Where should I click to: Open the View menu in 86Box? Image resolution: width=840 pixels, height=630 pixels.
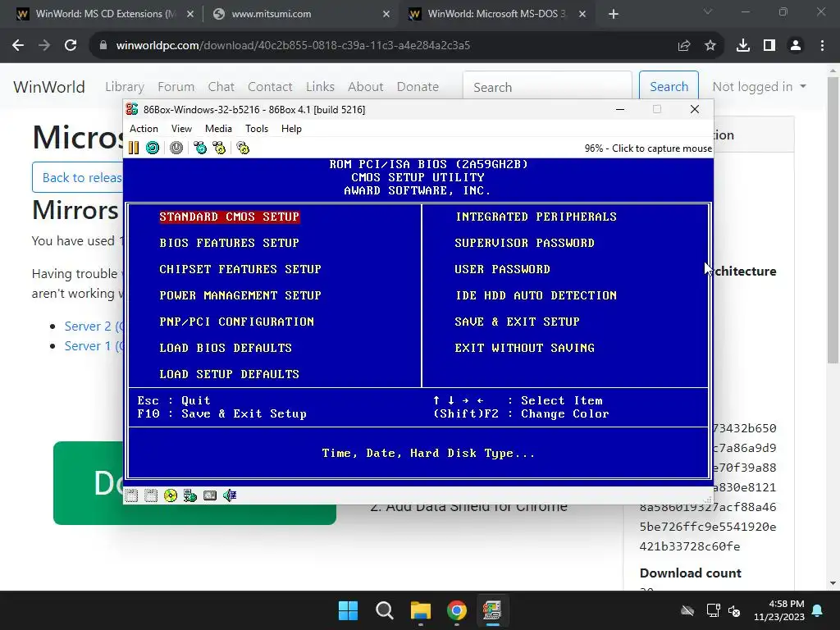181,129
